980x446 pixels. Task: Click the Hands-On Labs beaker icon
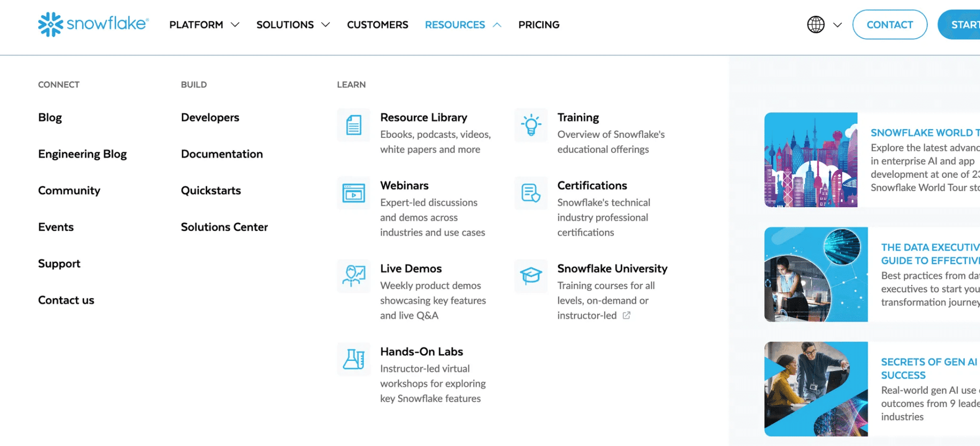[354, 359]
